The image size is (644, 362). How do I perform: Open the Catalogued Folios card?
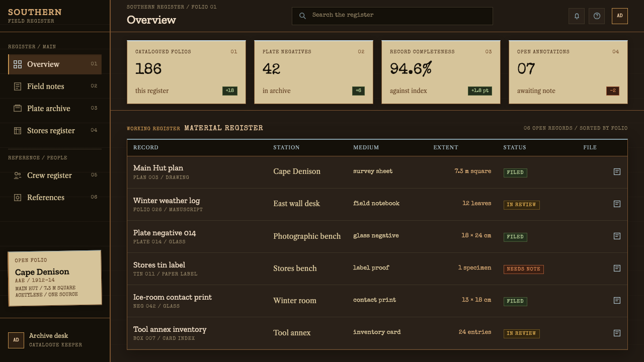[x=186, y=72]
